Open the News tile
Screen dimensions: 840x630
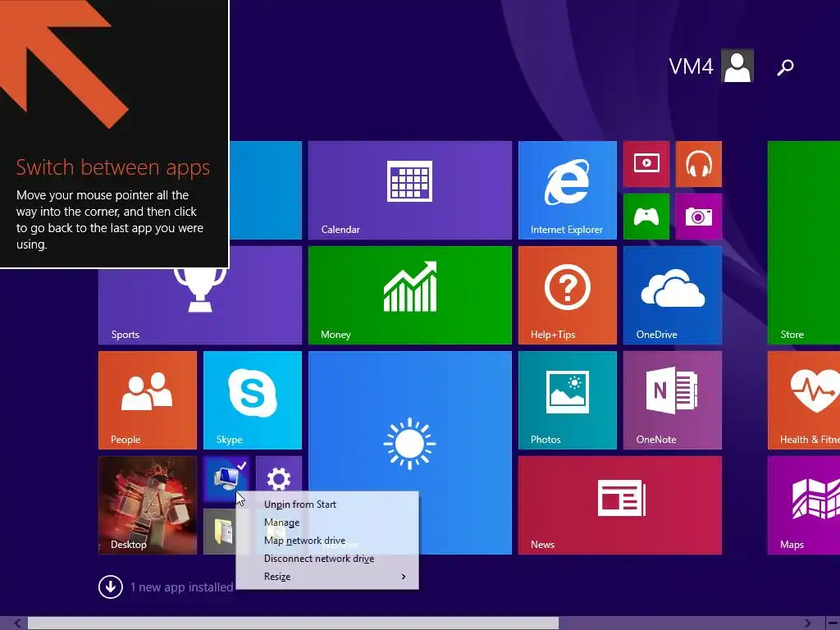coord(620,505)
